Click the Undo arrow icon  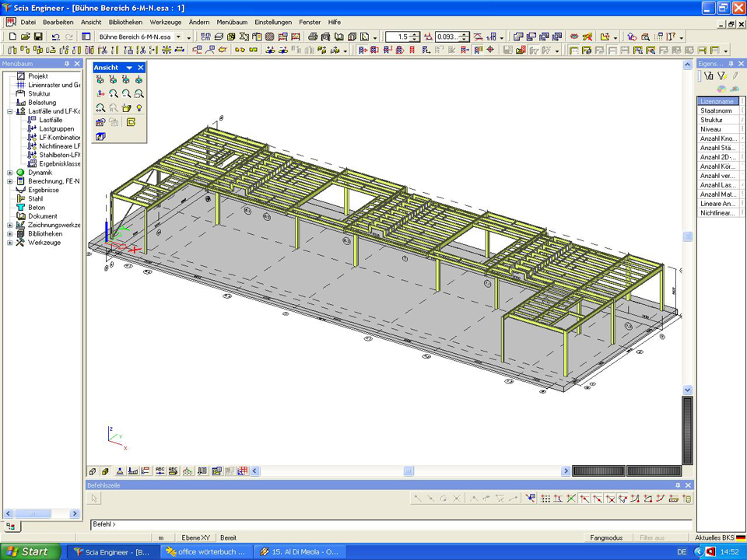tap(56, 37)
